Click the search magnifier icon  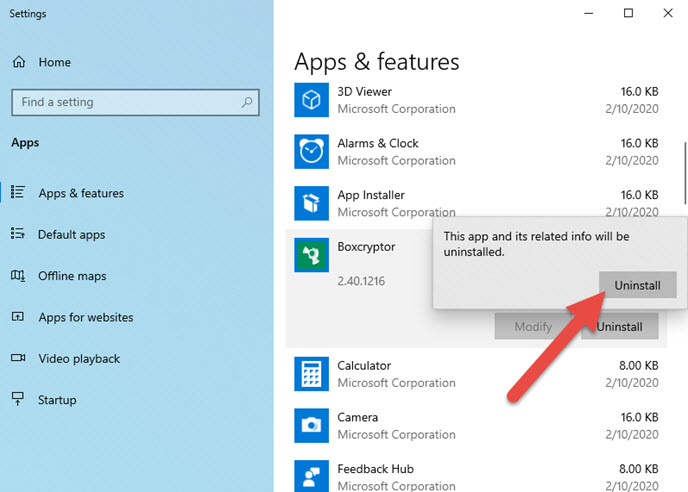pos(247,102)
